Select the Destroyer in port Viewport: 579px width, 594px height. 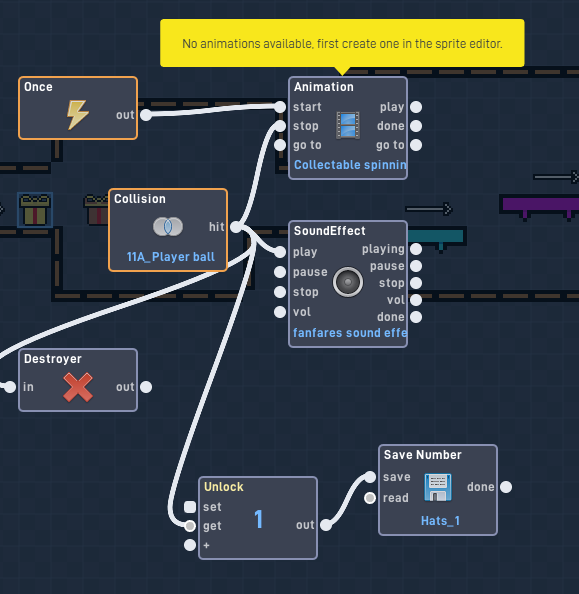(10, 387)
